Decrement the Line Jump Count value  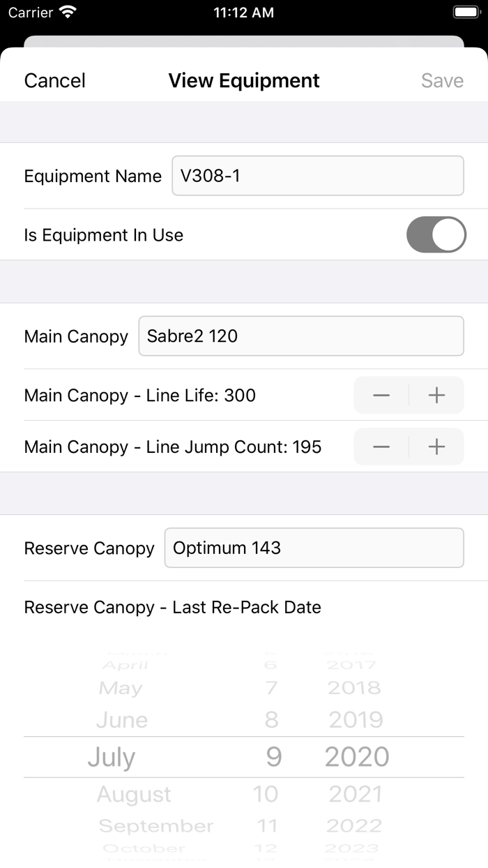pos(381,447)
